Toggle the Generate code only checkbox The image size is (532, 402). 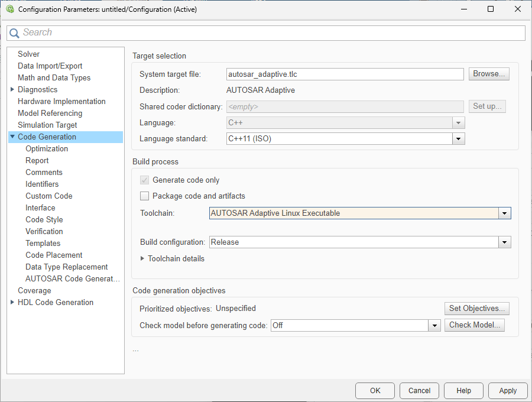144,180
